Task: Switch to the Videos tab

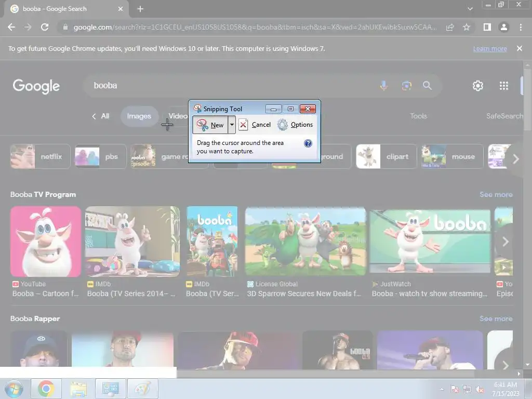Action: tap(178, 116)
